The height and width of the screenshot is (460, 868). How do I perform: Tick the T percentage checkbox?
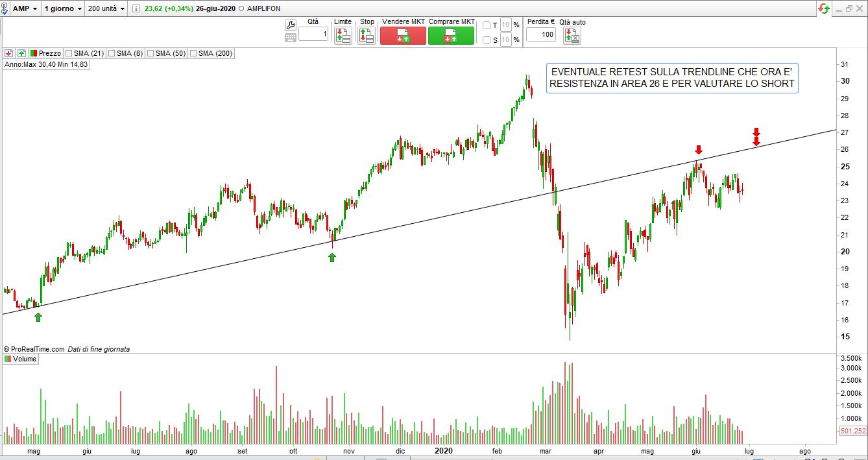(x=487, y=25)
